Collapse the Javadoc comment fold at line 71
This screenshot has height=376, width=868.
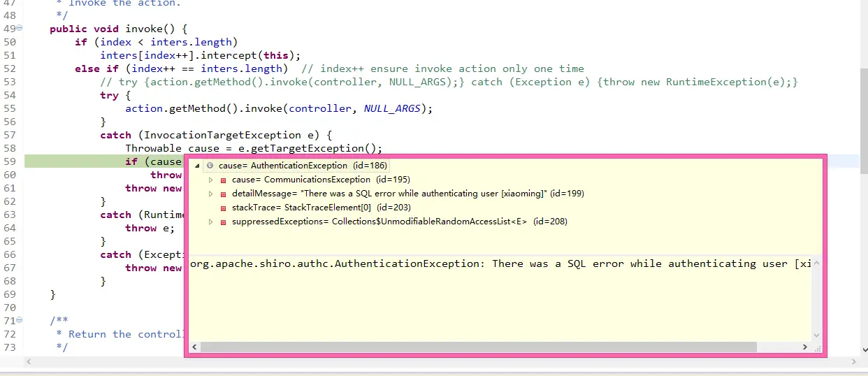(x=19, y=321)
